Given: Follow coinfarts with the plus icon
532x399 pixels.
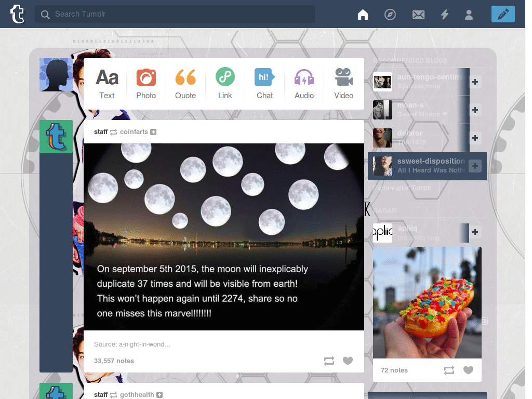Looking at the screenshot, I should point(153,132).
